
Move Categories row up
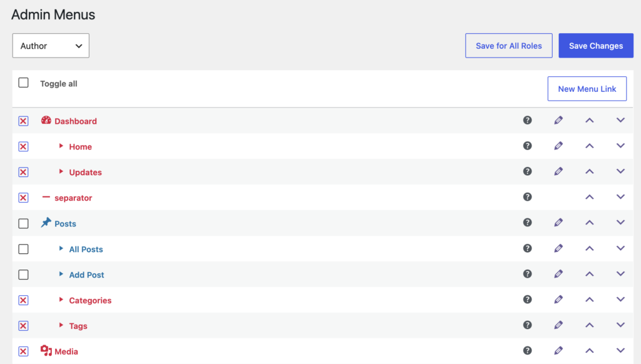click(590, 300)
